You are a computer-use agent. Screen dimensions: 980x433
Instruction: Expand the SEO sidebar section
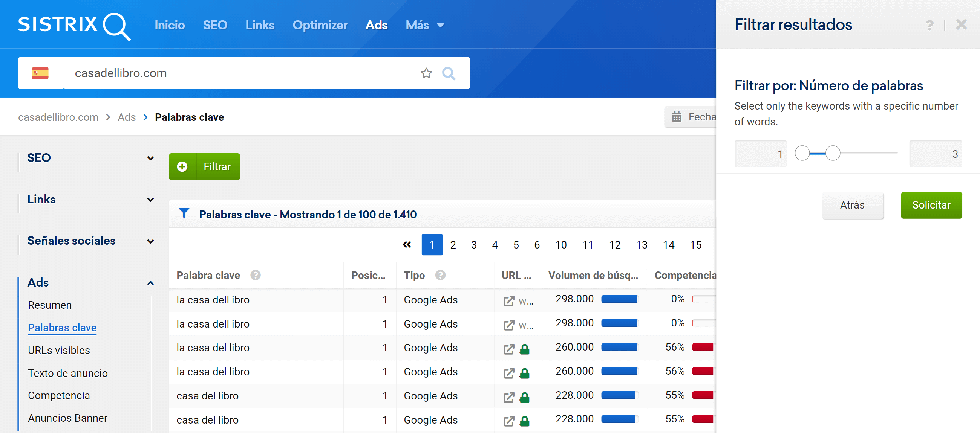click(150, 158)
